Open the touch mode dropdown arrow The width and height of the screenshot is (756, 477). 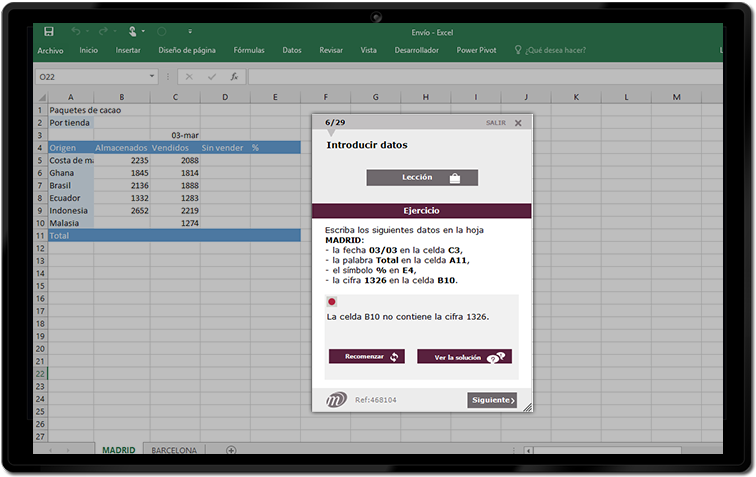click(145, 32)
